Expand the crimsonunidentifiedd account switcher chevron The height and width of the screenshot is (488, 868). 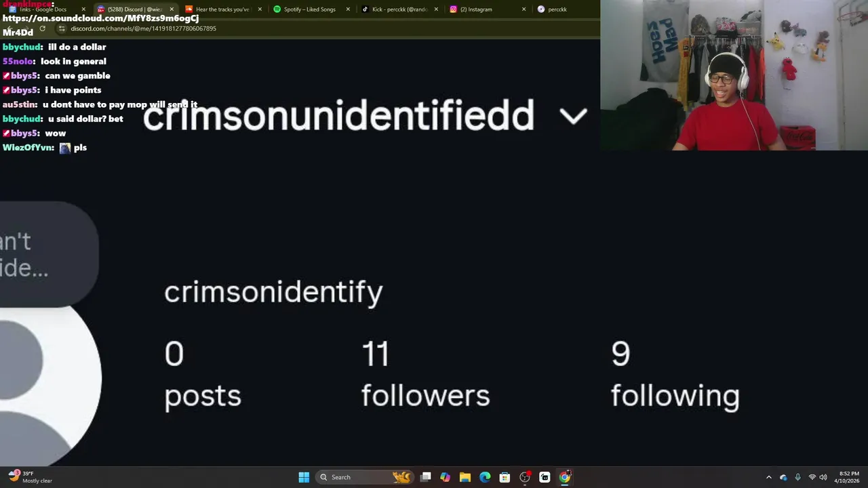pos(573,116)
